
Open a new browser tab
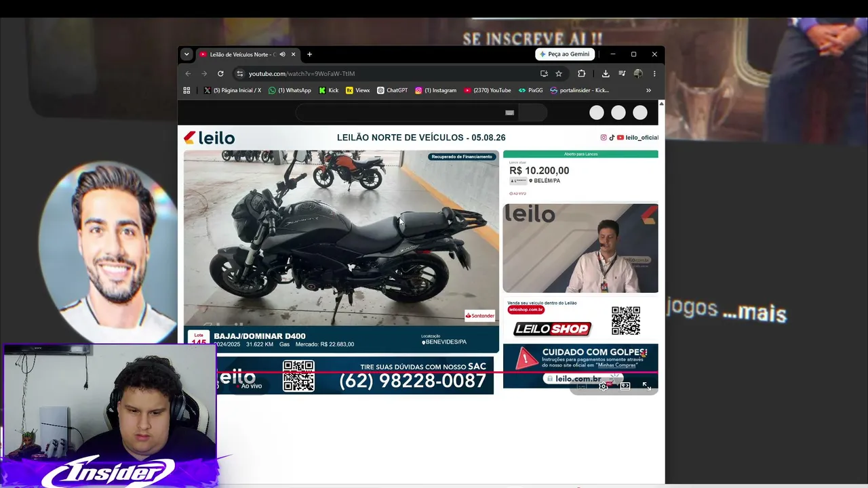pos(309,54)
